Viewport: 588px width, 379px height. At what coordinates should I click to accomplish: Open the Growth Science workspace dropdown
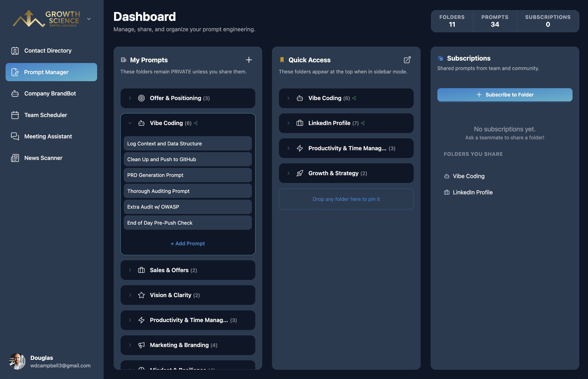(x=89, y=19)
